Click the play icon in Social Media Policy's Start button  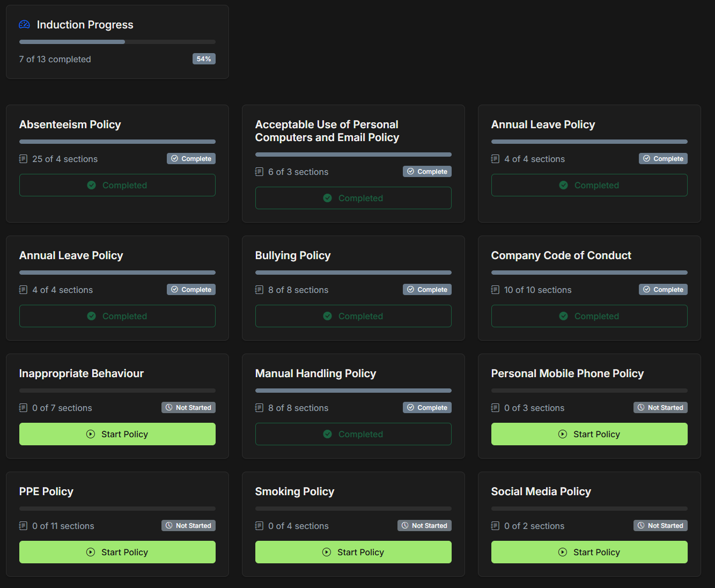click(562, 552)
